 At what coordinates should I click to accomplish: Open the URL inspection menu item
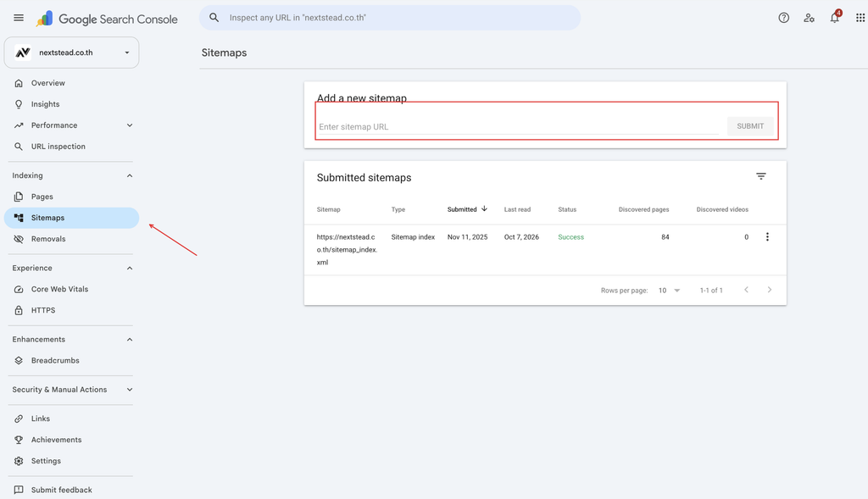coord(71,147)
